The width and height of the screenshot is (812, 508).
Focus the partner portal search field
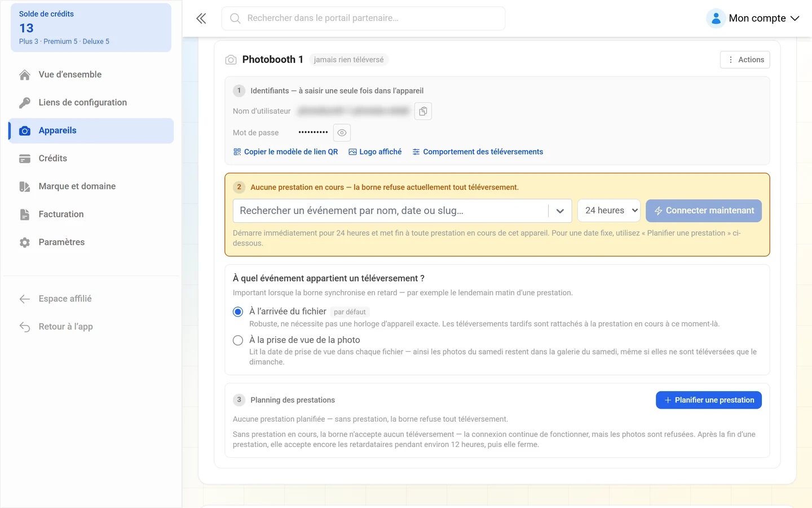tap(363, 18)
